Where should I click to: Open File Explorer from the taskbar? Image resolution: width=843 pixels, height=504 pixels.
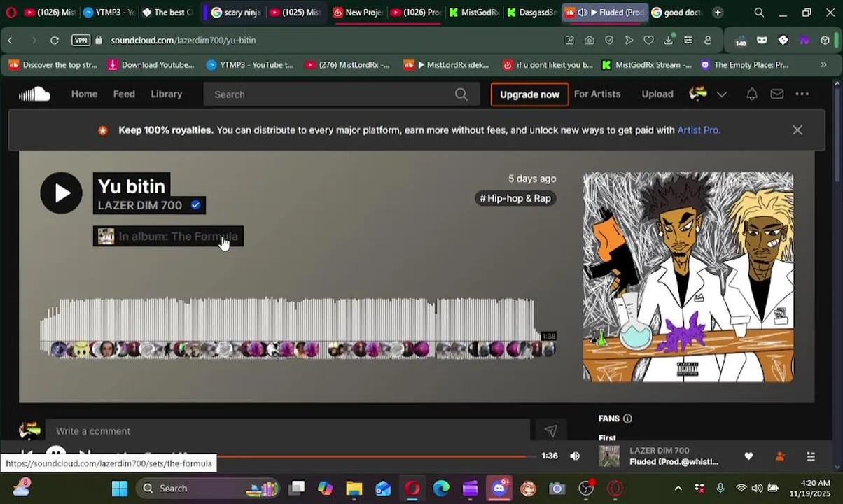pos(354,489)
